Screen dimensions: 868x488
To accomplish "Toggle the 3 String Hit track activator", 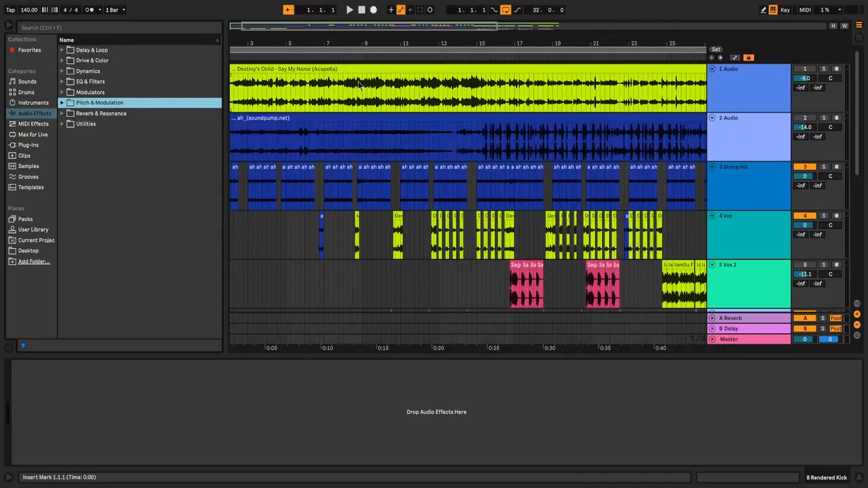I will pyautogui.click(x=805, y=167).
